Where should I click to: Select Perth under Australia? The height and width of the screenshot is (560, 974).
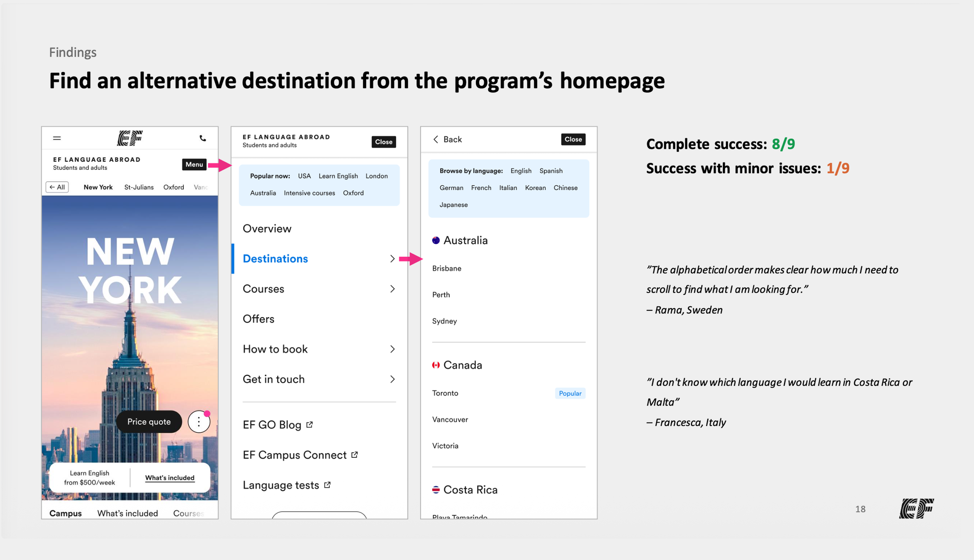[441, 295]
